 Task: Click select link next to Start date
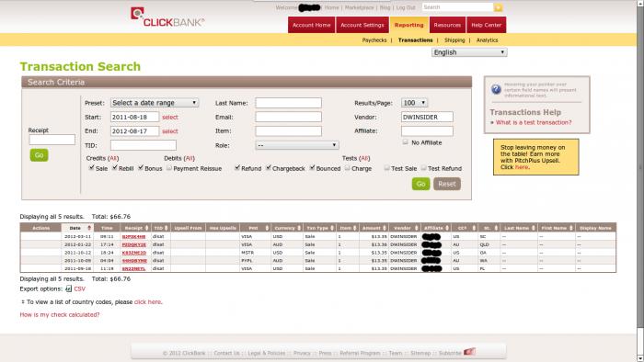tap(170, 118)
